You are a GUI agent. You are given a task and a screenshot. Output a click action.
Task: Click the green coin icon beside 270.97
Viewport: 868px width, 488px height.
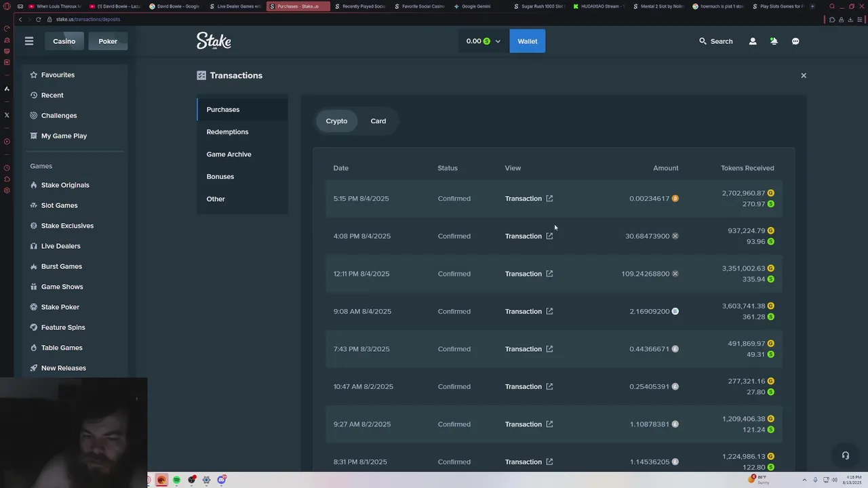[770, 204]
